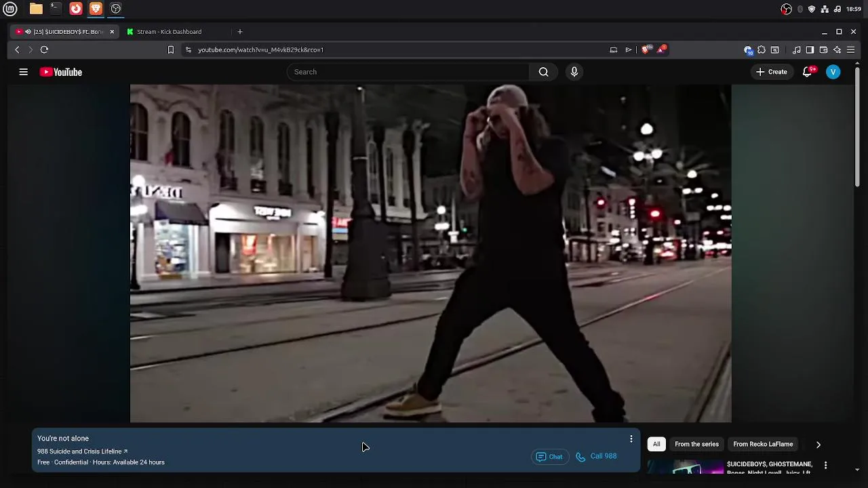Select the All filter chip
Image resolution: width=868 pixels, height=488 pixels.
click(x=656, y=445)
